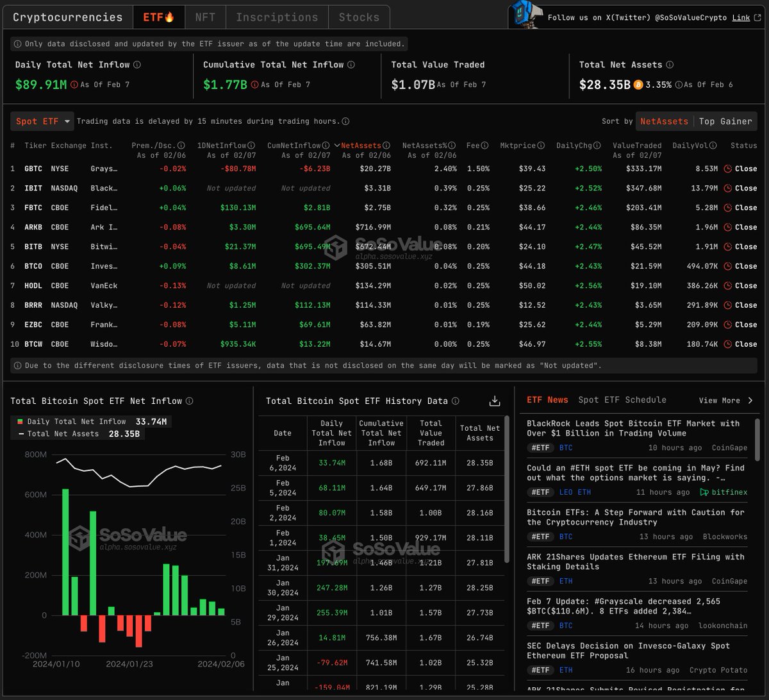
Task: Open the Spot ETF dropdown
Action: coord(42,121)
